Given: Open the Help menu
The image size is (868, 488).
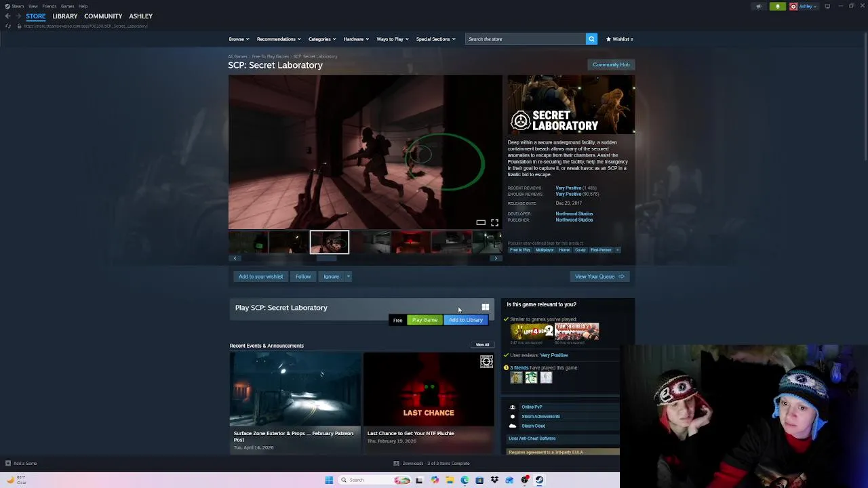Looking at the screenshot, I should pyautogui.click(x=83, y=6).
